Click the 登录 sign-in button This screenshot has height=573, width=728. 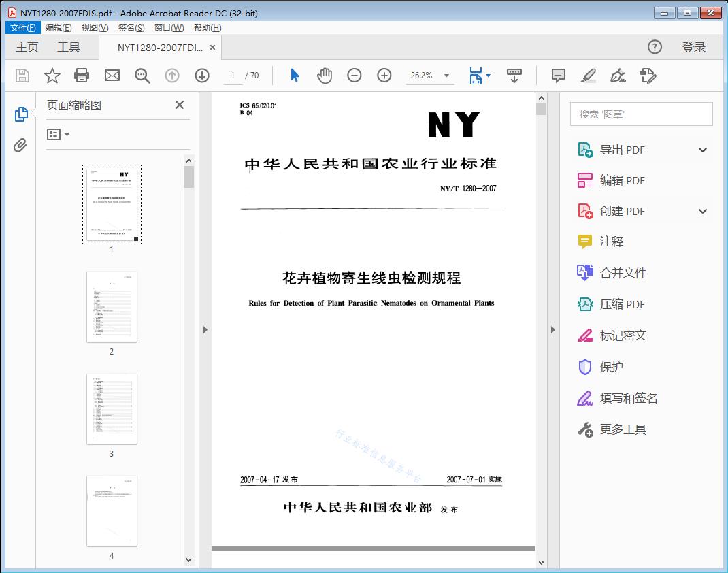[x=694, y=47]
